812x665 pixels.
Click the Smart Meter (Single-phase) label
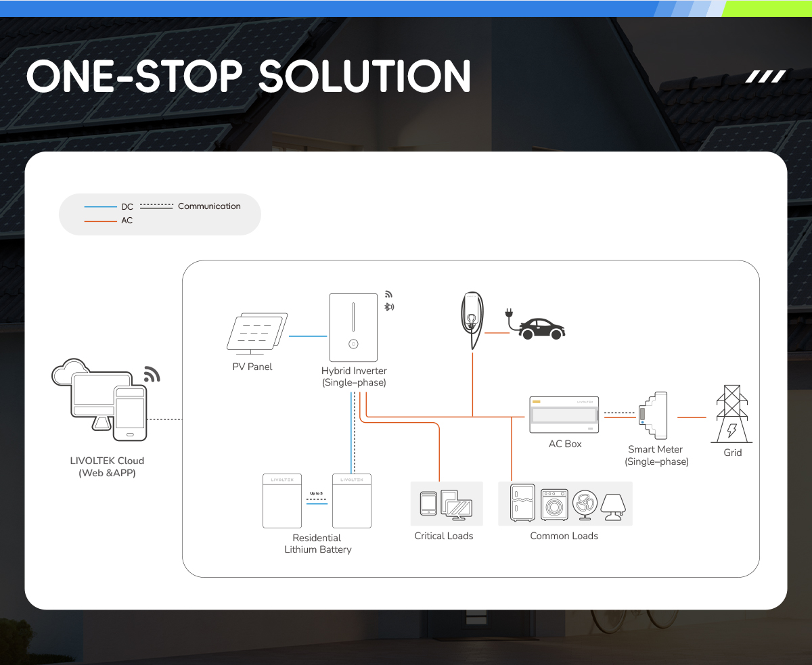click(x=656, y=455)
